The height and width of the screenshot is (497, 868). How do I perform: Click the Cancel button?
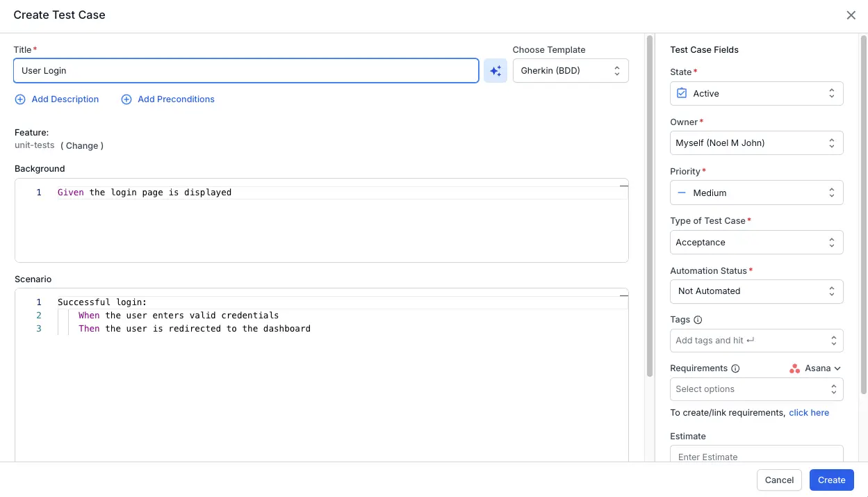[x=779, y=480]
